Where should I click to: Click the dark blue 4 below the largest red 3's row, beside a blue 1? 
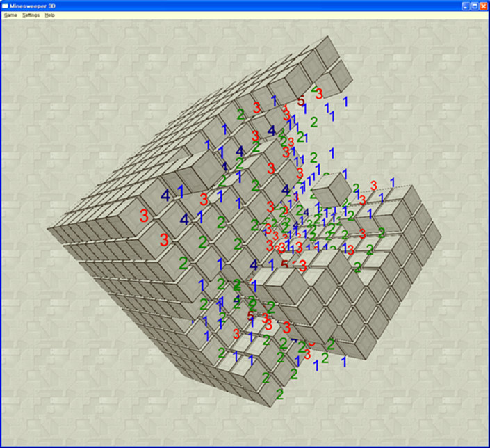pos(184,219)
